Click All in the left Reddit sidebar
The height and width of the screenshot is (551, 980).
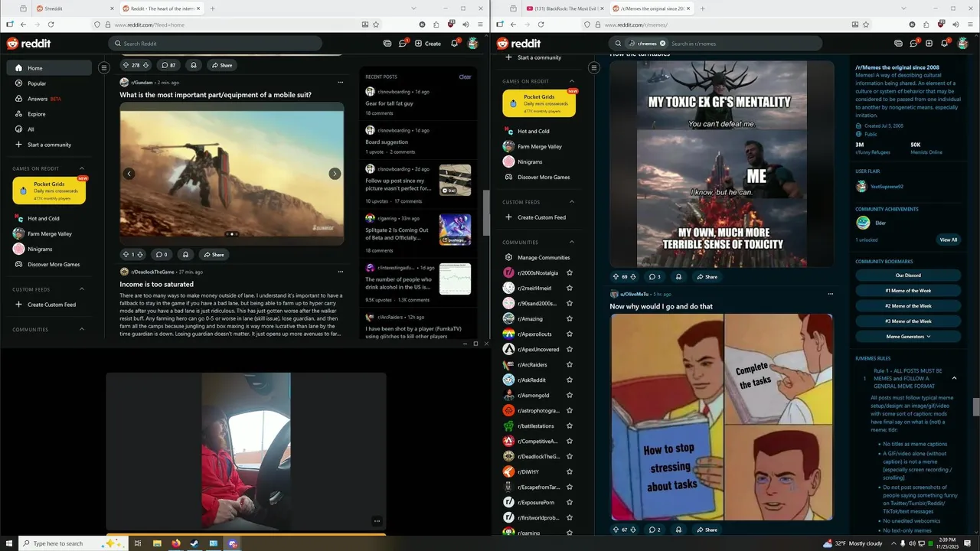click(x=49, y=129)
